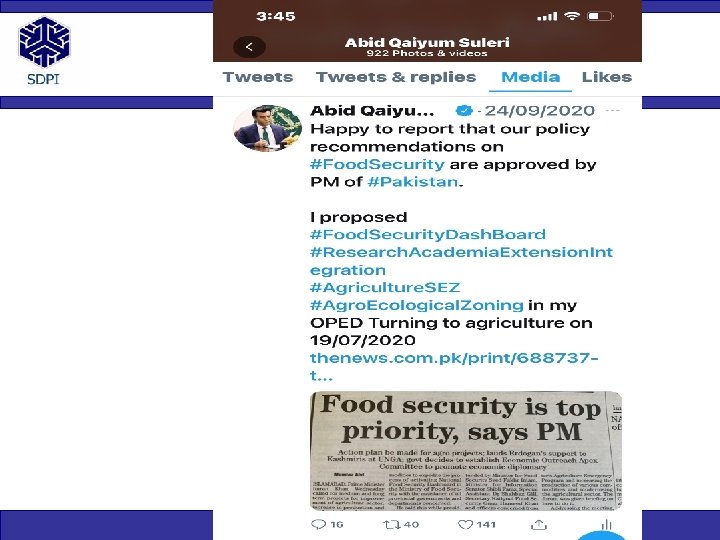Tap the back arrow button
Viewport: 720px width, 540px height.
coord(249,47)
